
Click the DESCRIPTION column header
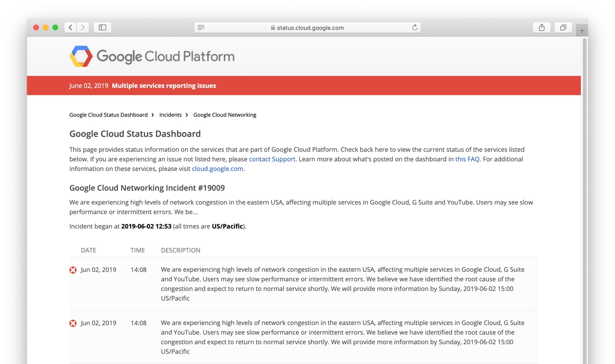click(x=180, y=250)
